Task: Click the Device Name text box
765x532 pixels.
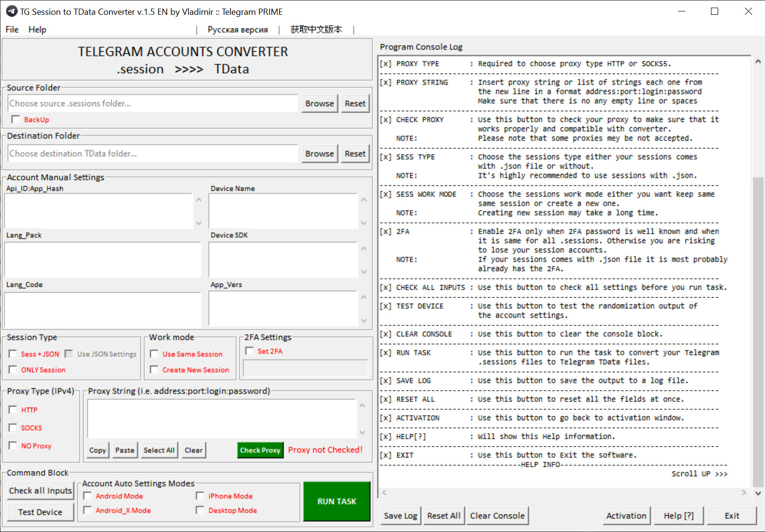Action: click(x=283, y=211)
